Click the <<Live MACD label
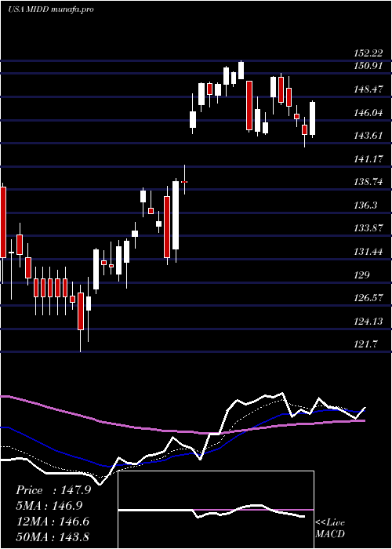The height and width of the screenshot is (549, 392). click(330, 528)
